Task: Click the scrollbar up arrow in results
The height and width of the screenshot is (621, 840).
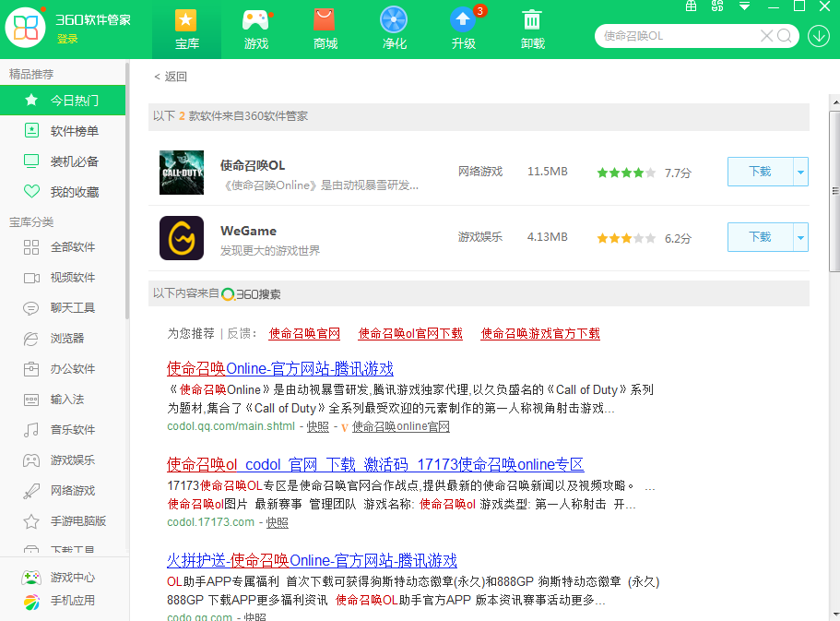Action: click(835, 102)
